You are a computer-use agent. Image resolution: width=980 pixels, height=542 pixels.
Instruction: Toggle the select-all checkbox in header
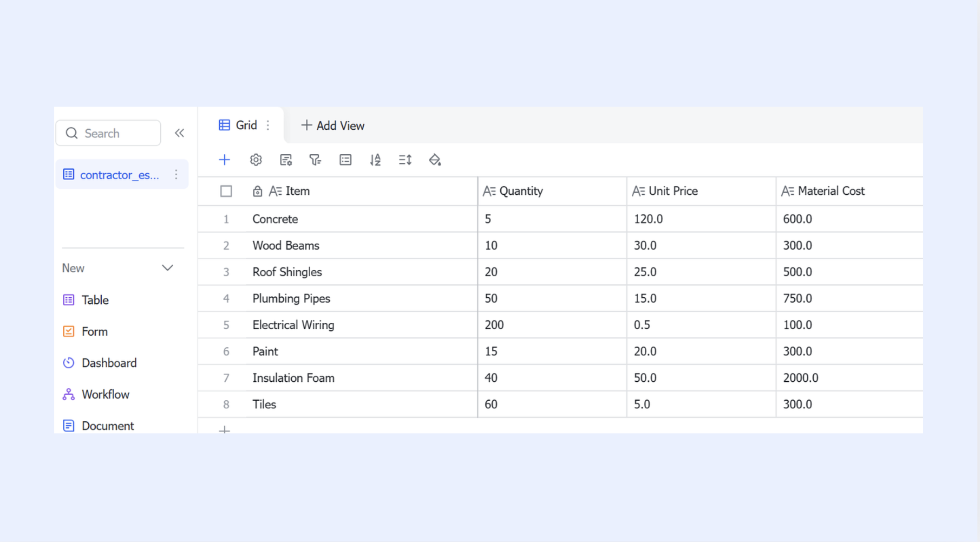pyautogui.click(x=226, y=191)
